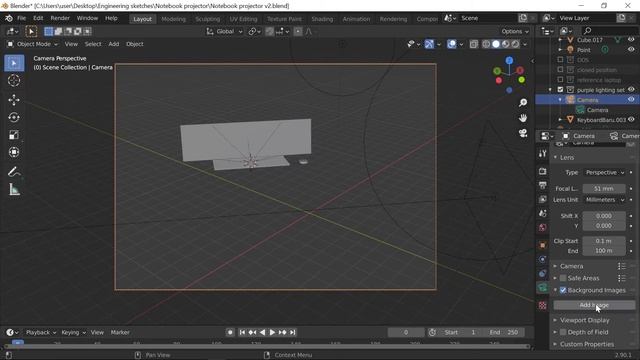Open the Edit menu

(x=38, y=18)
